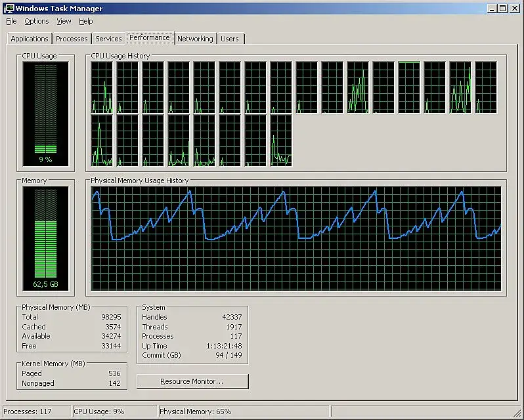This screenshot has width=524, height=420.
Task: Click the Nonpaged kernel memory value 142
Action: click(115, 383)
